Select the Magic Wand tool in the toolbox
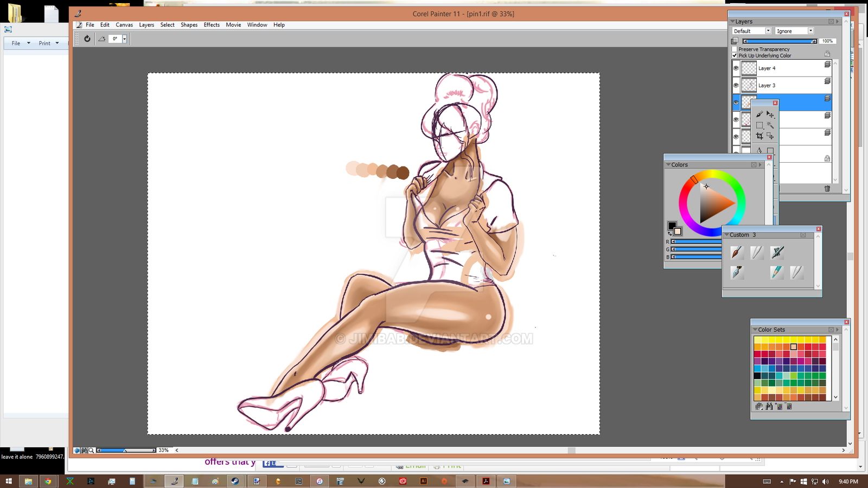The image size is (868, 488). pyautogui.click(x=770, y=125)
